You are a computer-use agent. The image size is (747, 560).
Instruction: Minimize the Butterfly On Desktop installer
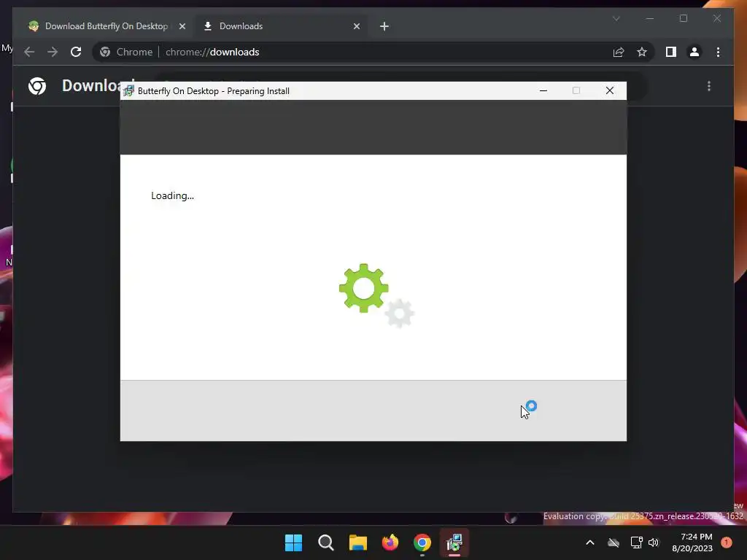(x=543, y=90)
